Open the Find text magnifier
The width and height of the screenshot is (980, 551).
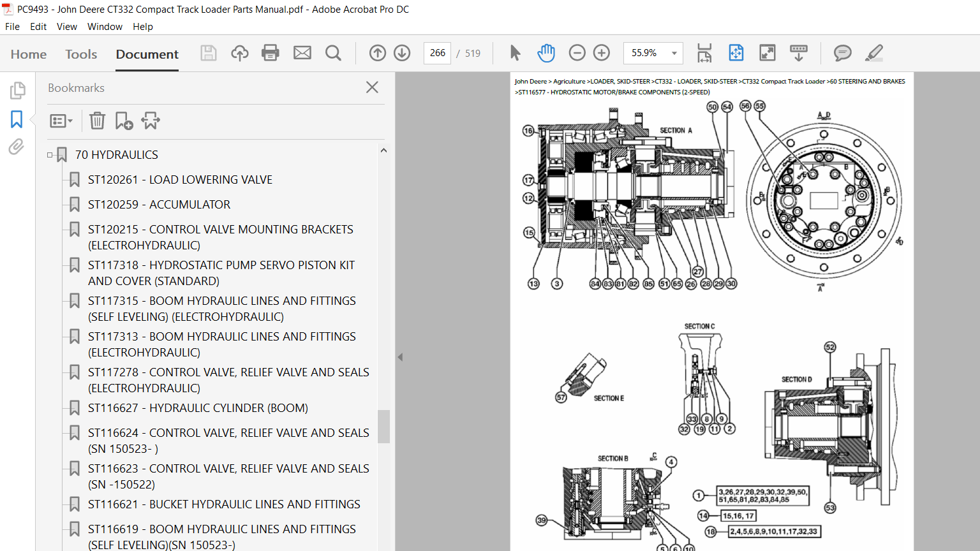[x=333, y=53]
